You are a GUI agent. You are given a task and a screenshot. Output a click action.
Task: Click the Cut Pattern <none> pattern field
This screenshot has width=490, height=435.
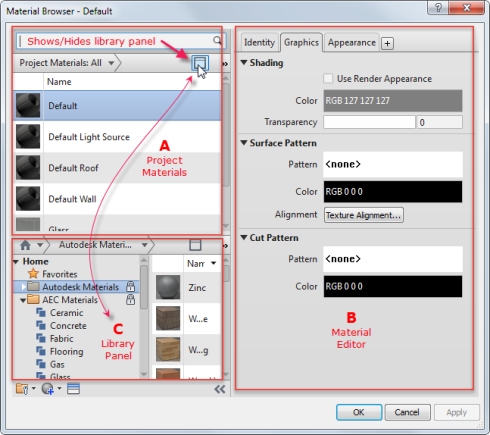[393, 259]
